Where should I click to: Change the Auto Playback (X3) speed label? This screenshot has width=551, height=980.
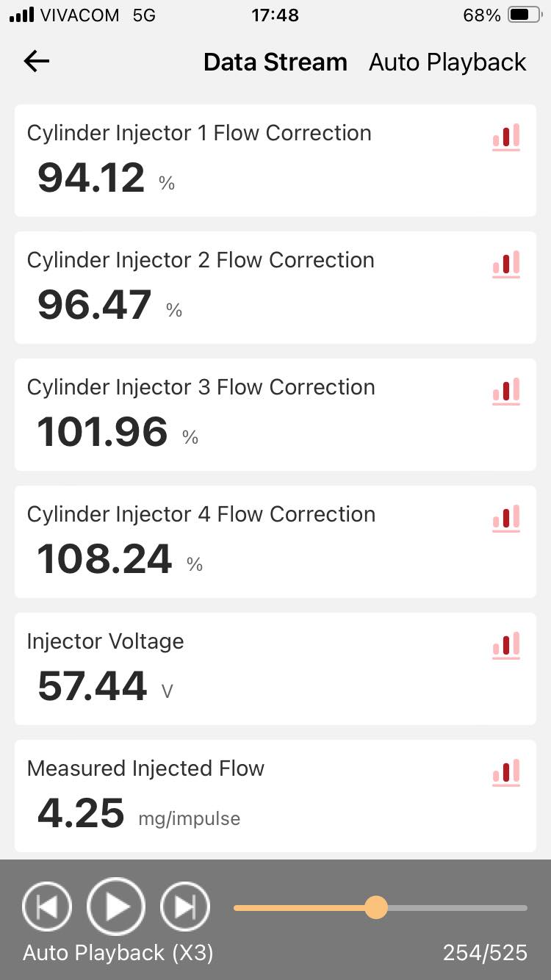[118, 953]
